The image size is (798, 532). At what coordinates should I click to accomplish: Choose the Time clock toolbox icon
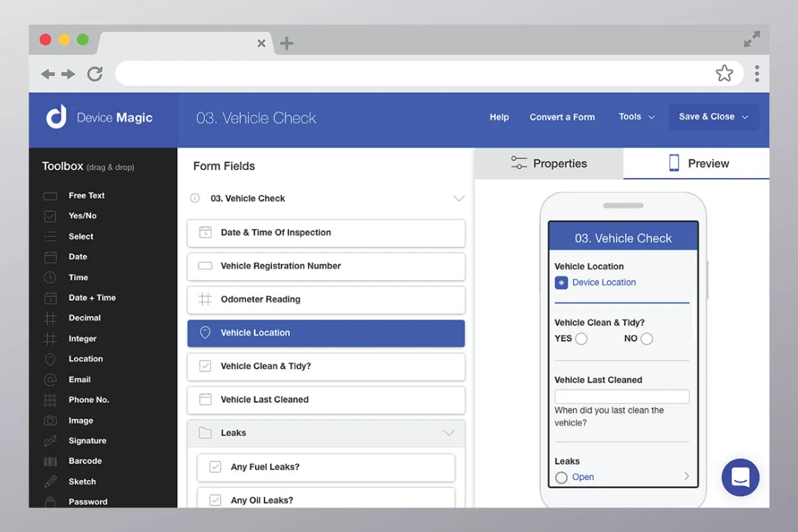(x=51, y=277)
